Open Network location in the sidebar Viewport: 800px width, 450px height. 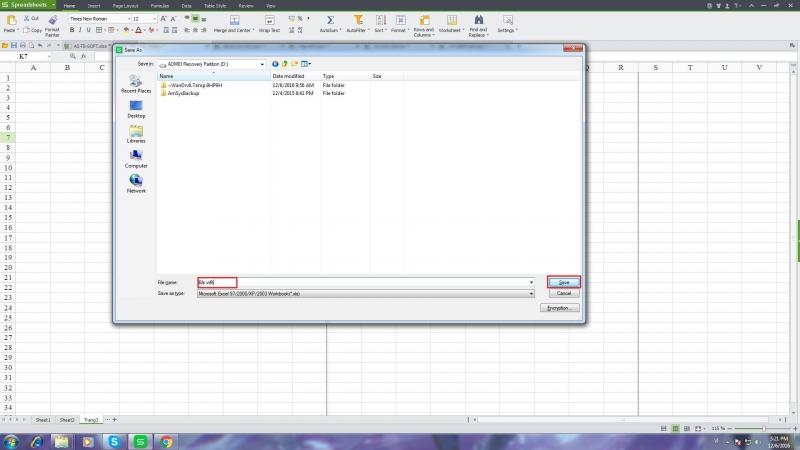pos(136,184)
